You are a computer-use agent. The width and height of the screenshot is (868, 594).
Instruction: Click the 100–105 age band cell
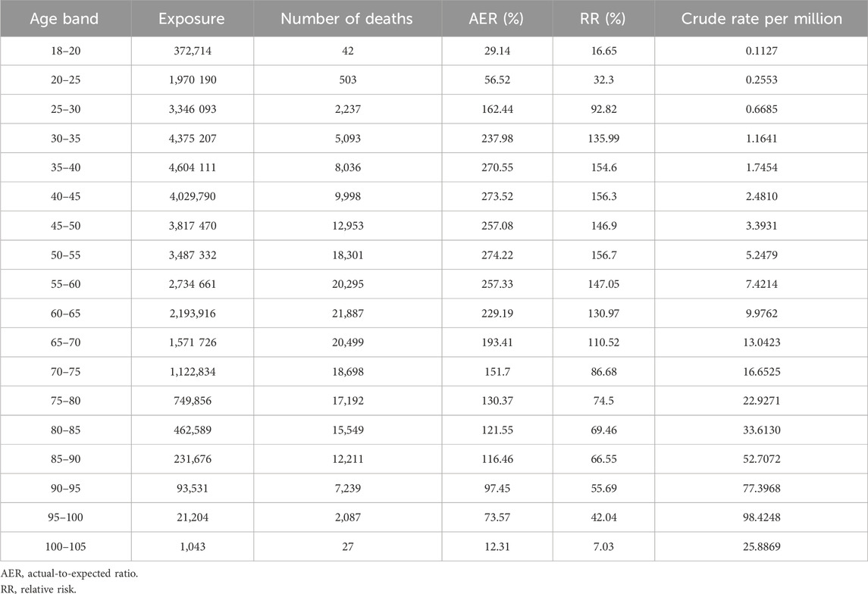[x=66, y=546]
